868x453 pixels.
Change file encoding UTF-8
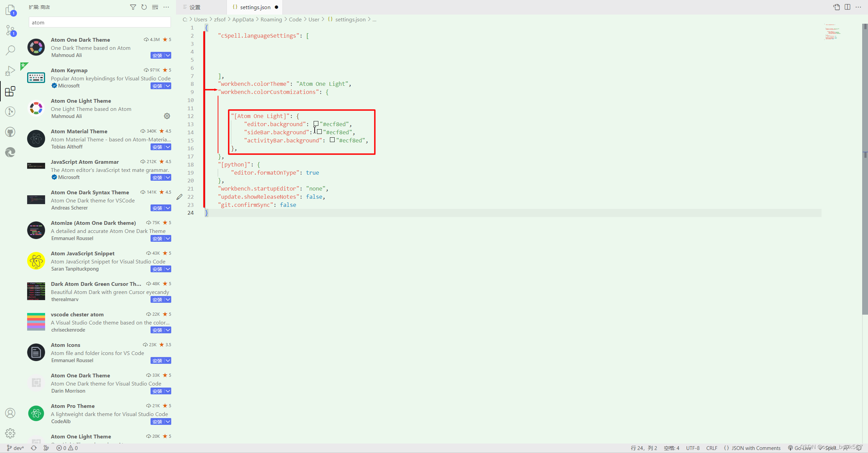tap(693, 448)
